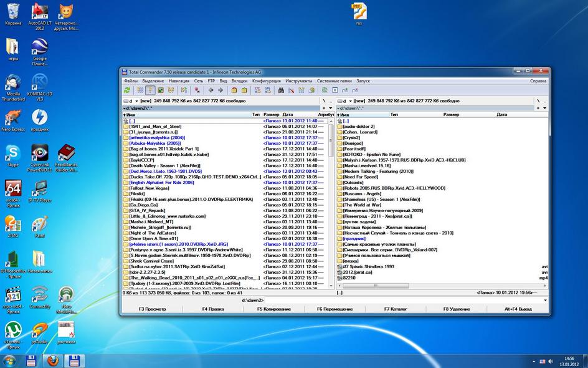Image resolution: width=588 pixels, height=368 pixels.
Task: Open the rus PDF file on the desktop
Action: click(359, 14)
